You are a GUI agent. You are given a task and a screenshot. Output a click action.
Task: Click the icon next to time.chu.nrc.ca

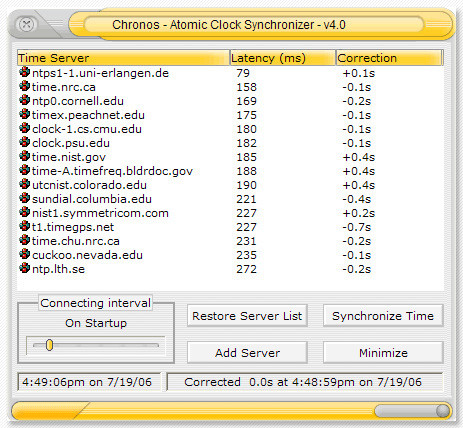click(x=25, y=240)
